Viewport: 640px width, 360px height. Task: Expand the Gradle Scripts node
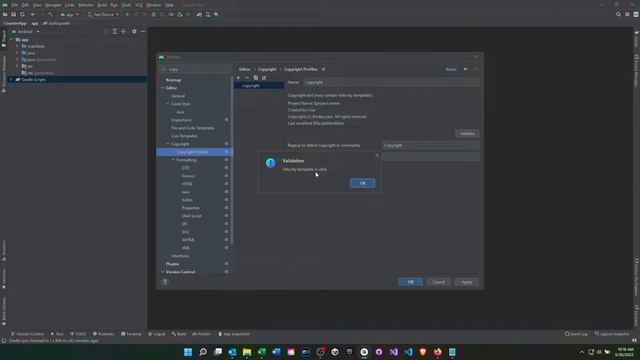coord(11,80)
